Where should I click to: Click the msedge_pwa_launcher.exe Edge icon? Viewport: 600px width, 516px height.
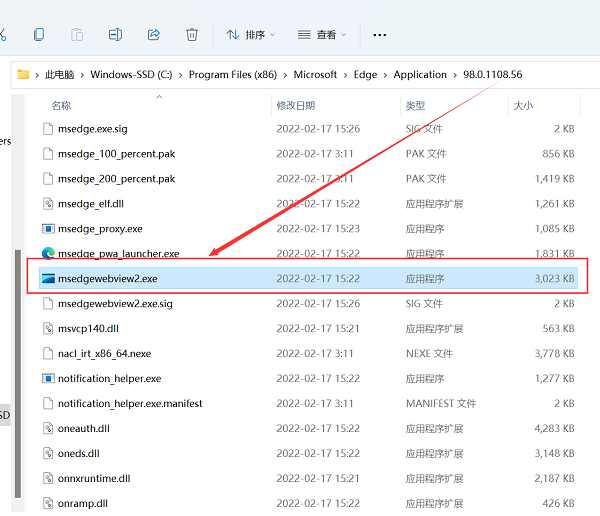pos(48,254)
